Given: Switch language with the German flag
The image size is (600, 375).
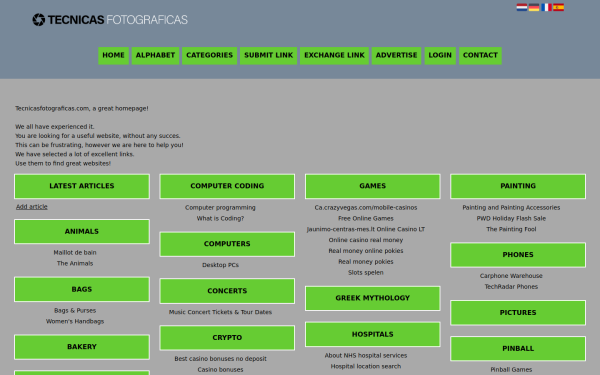Looking at the screenshot, I should 534,7.
